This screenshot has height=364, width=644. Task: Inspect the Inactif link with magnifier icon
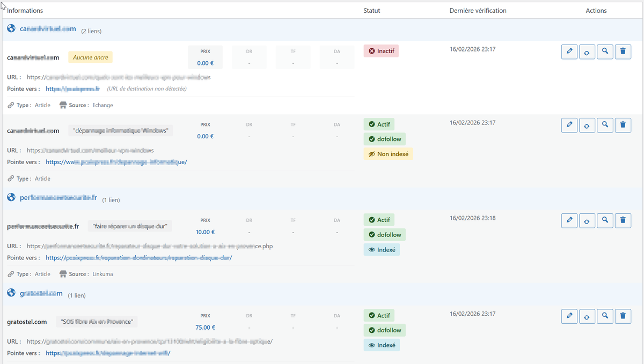[x=605, y=51]
